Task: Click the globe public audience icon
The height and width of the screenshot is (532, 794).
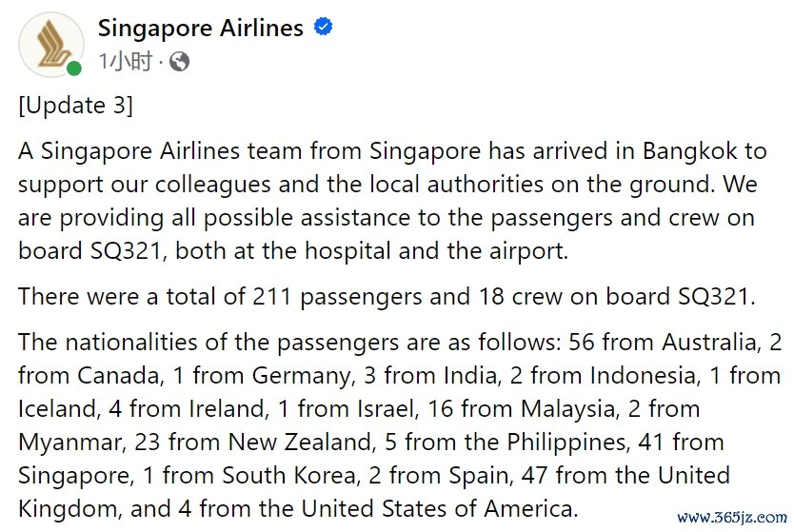Action: pos(179,62)
